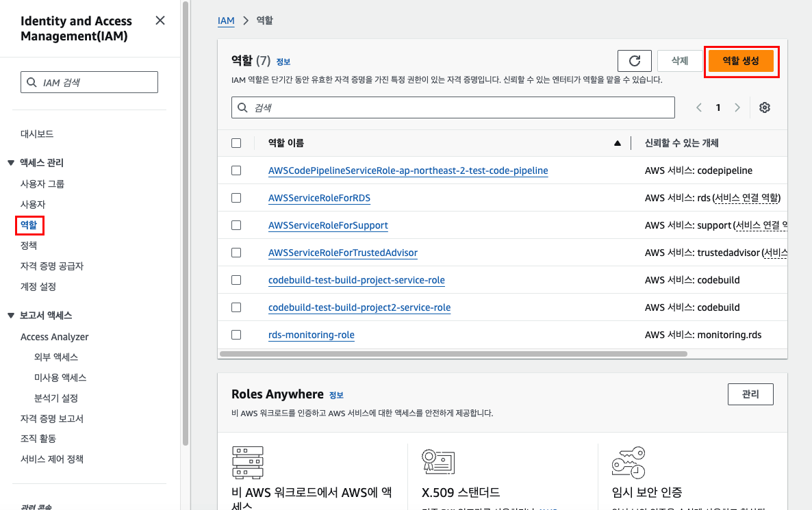Open 계정 설정 in sidebar
Screen dimensions: 812x510
(x=38, y=286)
